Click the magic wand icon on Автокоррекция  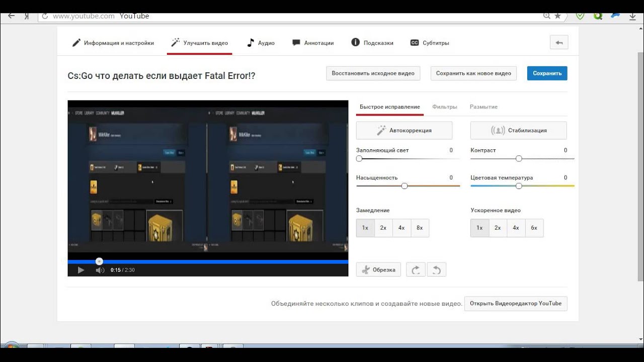[381, 130]
